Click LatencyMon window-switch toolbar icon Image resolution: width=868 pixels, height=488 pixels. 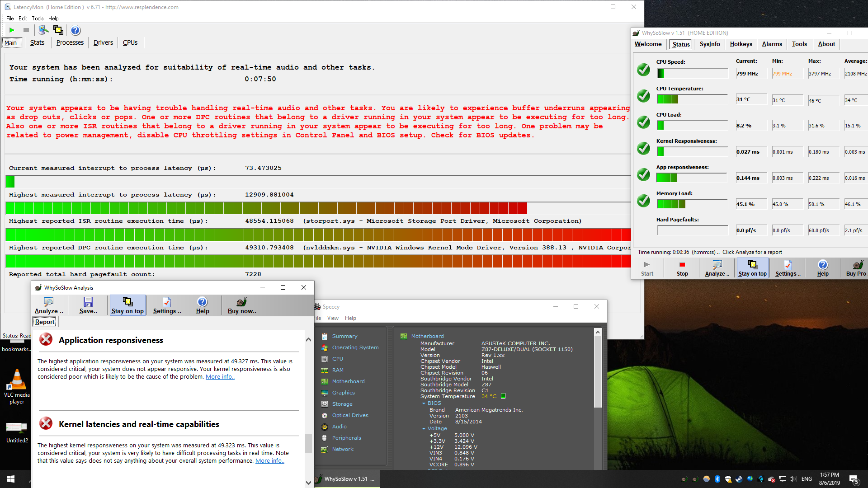pos(58,30)
